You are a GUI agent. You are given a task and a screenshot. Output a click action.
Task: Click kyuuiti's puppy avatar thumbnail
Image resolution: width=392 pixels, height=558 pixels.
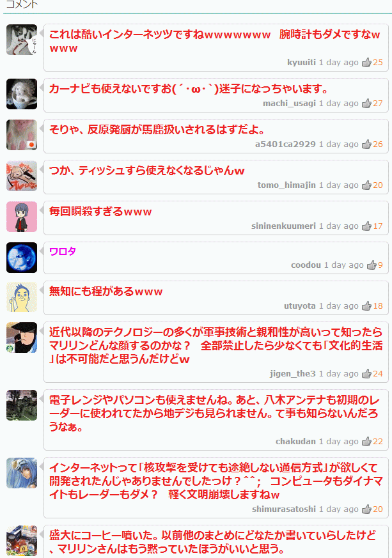point(22,40)
